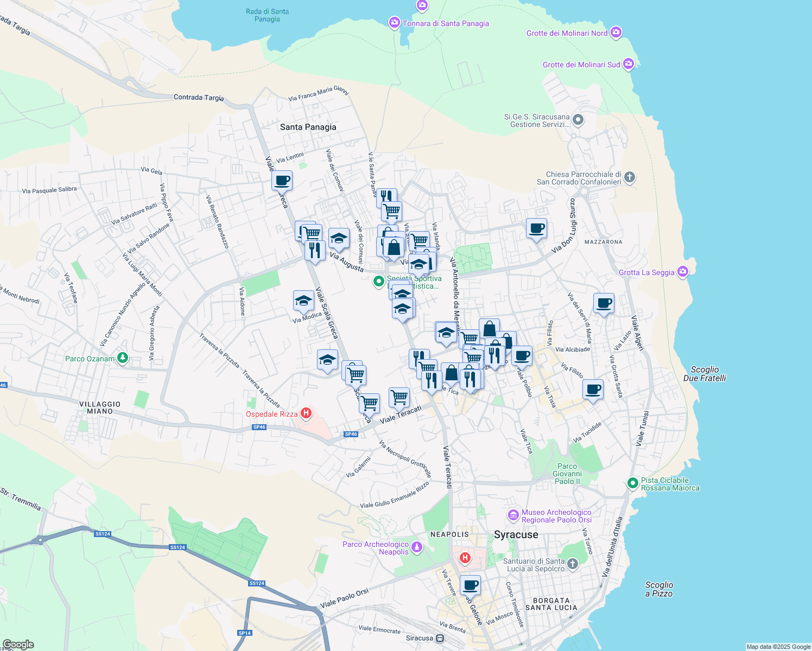Select the coffee cup marker near Via Don Luigi Sturzo

(537, 229)
